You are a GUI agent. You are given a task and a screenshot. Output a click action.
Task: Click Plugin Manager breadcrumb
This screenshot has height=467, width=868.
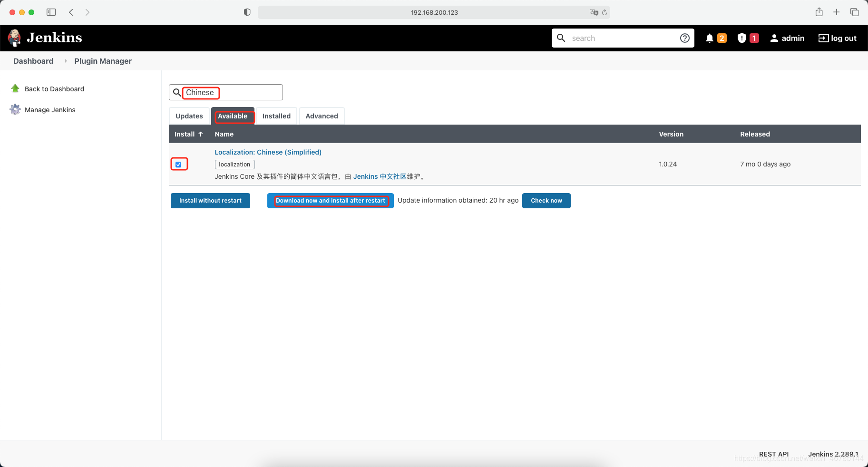[103, 61]
